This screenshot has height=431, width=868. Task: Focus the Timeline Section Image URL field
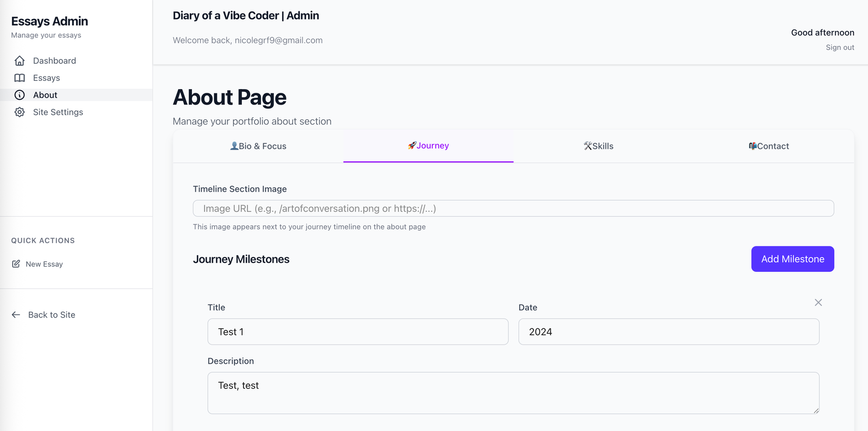(x=513, y=208)
